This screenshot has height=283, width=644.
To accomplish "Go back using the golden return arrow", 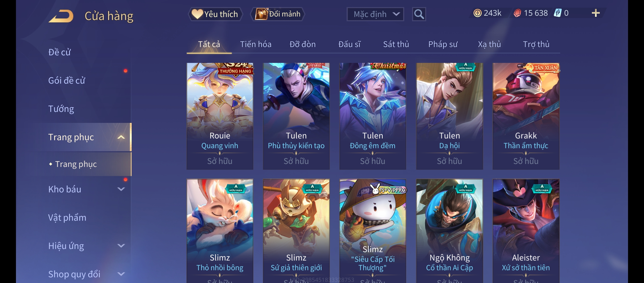I will click(61, 16).
